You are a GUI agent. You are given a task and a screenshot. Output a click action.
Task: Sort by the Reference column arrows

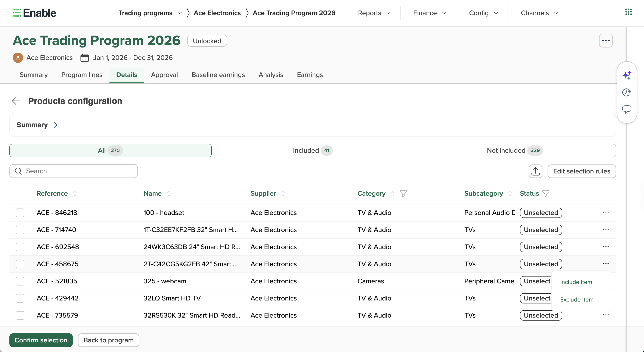[x=74, y=194]
